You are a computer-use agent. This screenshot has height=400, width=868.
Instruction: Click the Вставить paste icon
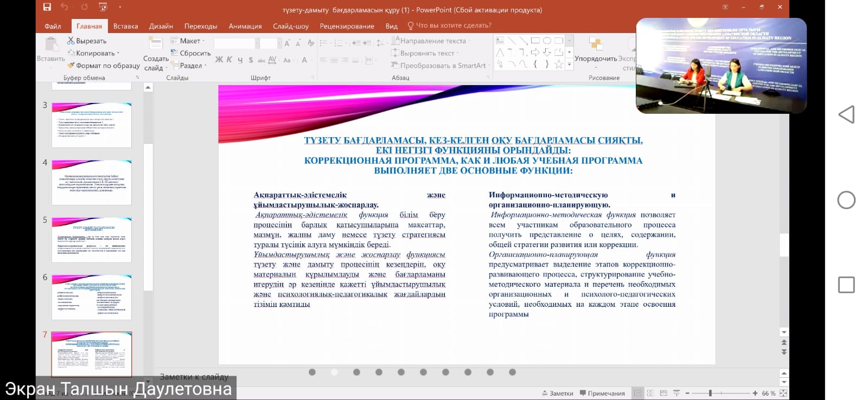tap(52, 45)
